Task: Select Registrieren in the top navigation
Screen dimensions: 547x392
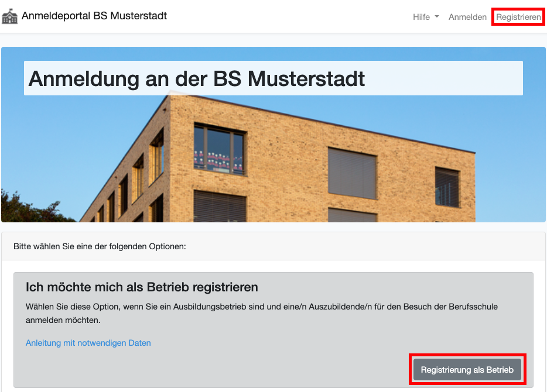Action: [518, 17]
